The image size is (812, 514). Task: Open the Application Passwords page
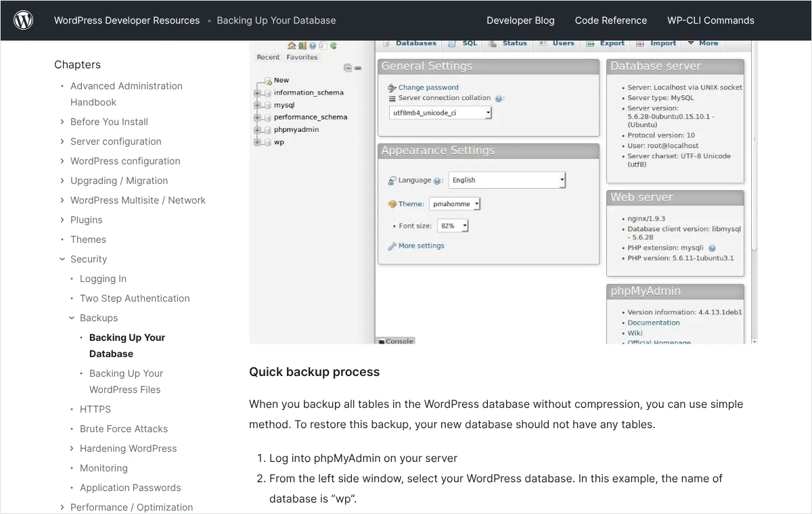(131, 488)
